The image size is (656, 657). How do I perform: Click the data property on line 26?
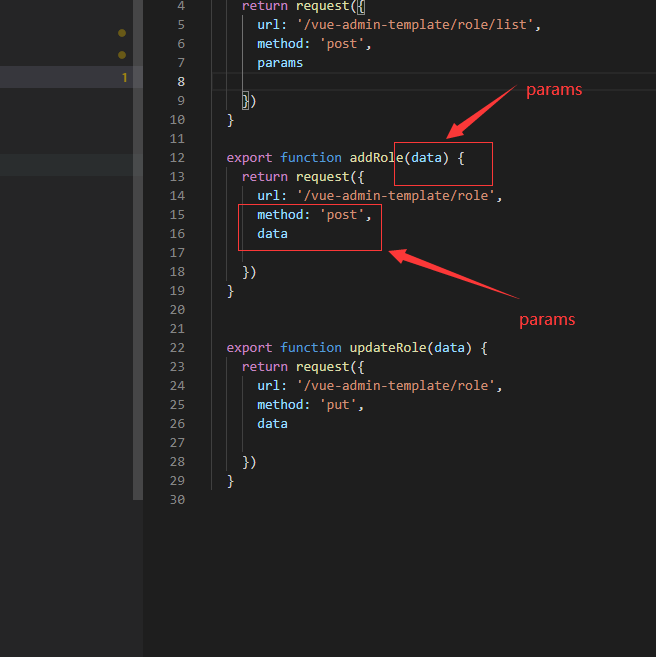272,424
